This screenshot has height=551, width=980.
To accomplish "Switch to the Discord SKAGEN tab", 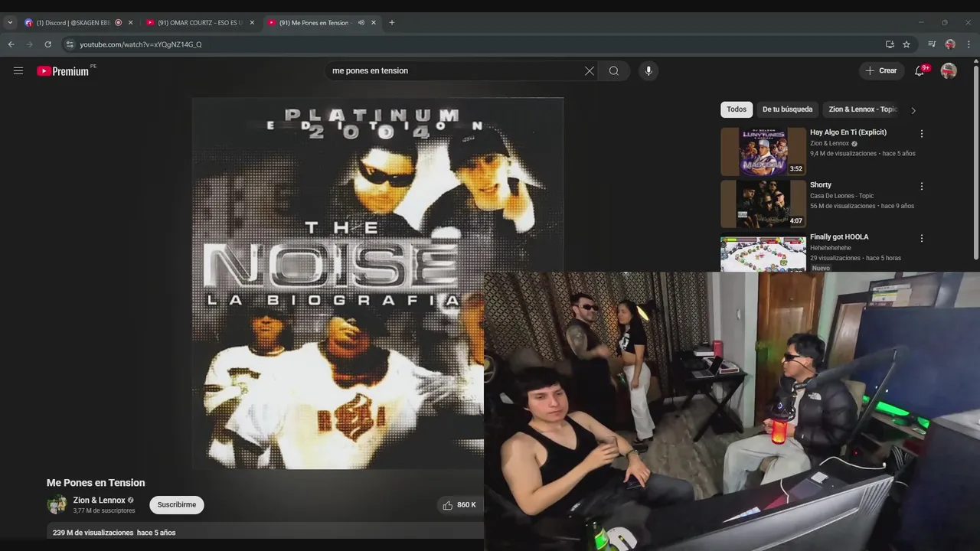I will (73, 23).
